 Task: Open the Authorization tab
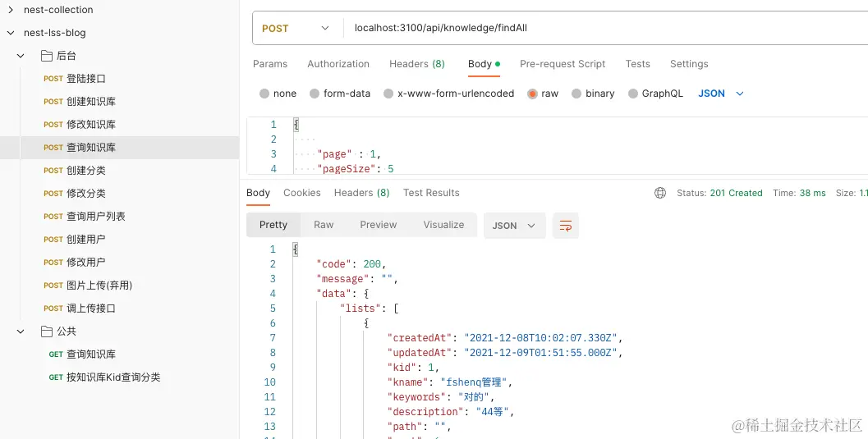338,63
